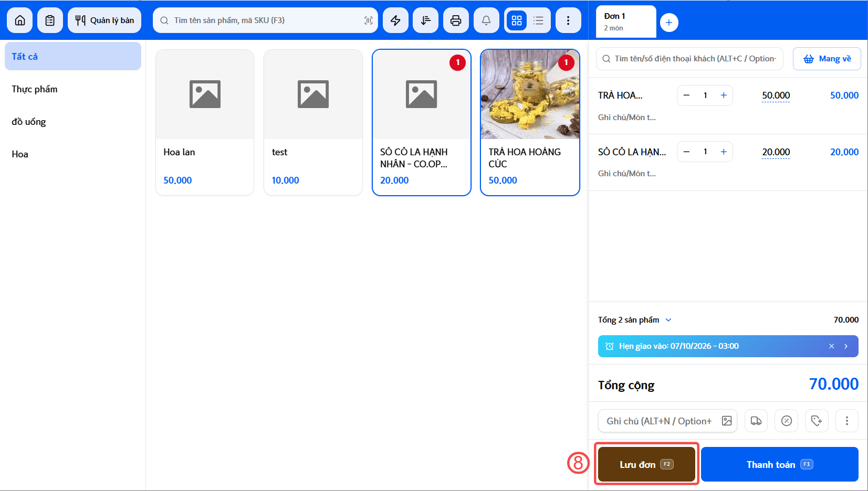Select the đồ uống category
This screenshot has height=491, width=868.
click(x=73, y=122)
